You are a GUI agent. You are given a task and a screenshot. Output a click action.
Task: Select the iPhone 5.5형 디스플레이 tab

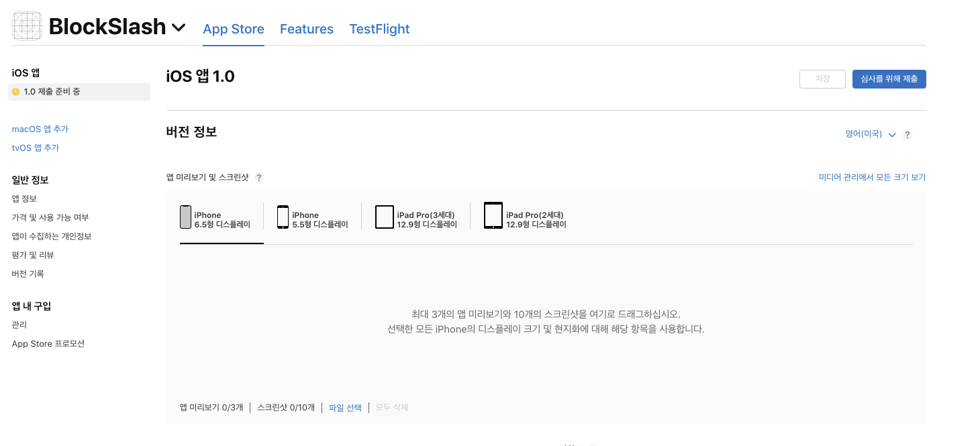(313, 218)
